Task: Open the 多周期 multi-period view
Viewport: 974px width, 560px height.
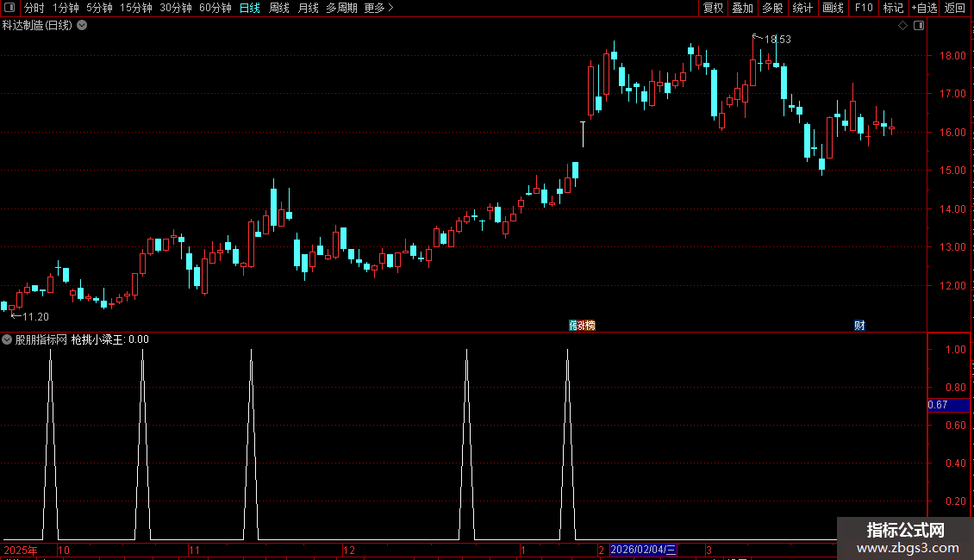Action: pos(341,8)
